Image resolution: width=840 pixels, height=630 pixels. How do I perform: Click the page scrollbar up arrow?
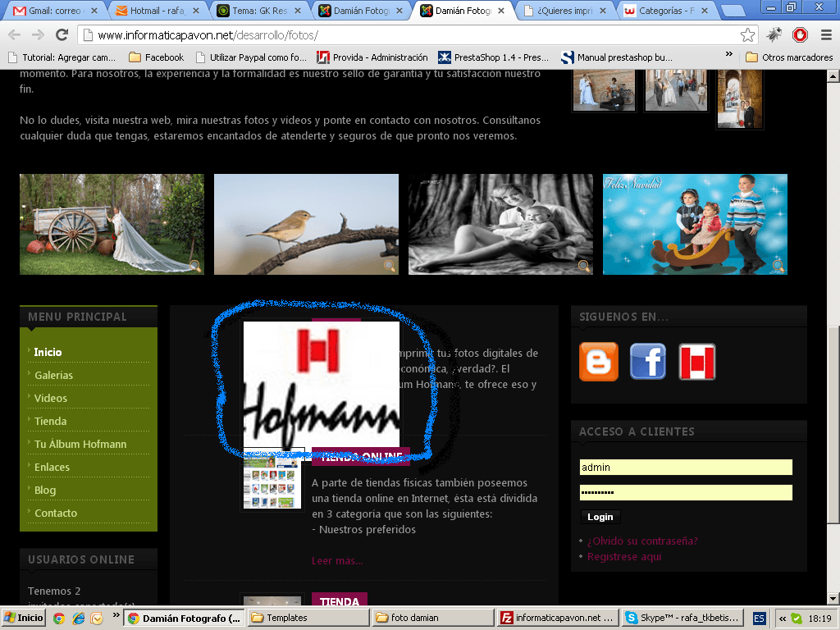coord(833,76)
